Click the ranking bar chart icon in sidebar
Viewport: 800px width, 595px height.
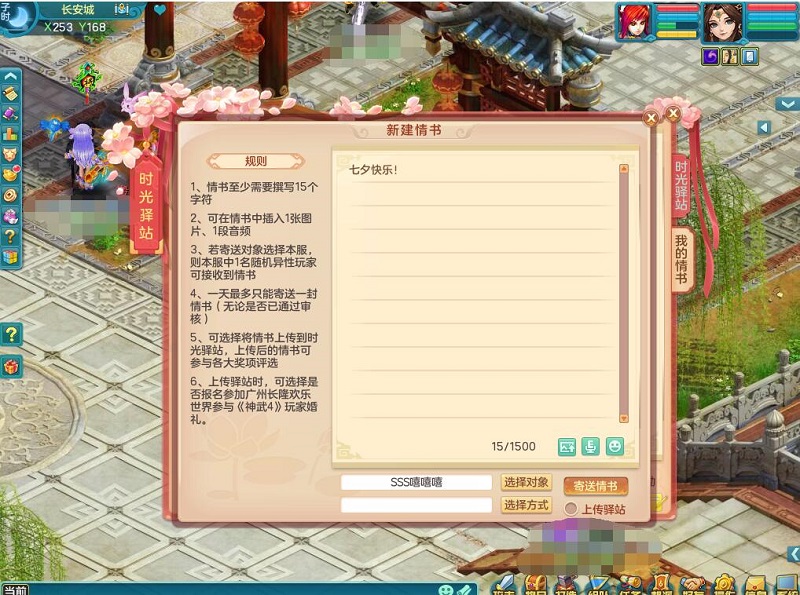(x=10, y=134)
